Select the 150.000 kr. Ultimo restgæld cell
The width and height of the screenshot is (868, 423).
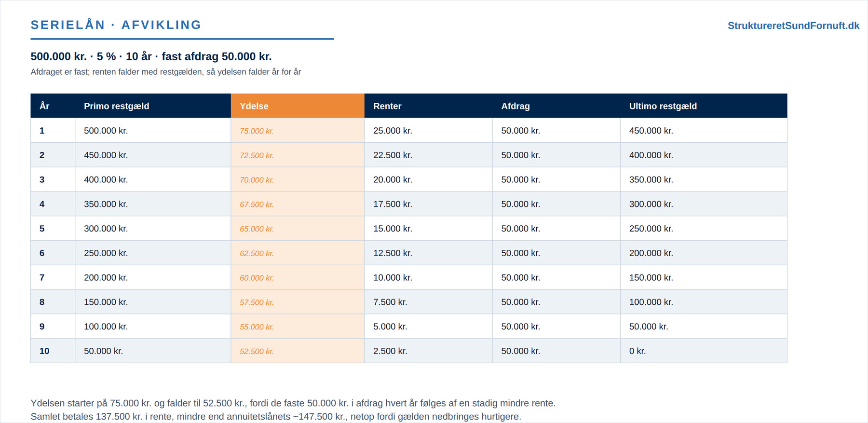coord(704,277)
